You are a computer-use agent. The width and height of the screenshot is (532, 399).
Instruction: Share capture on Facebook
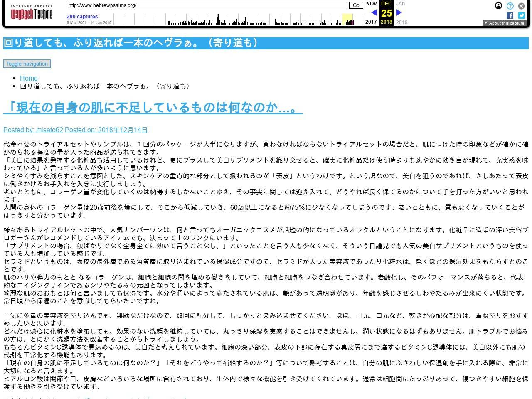[x=510, y=15]
